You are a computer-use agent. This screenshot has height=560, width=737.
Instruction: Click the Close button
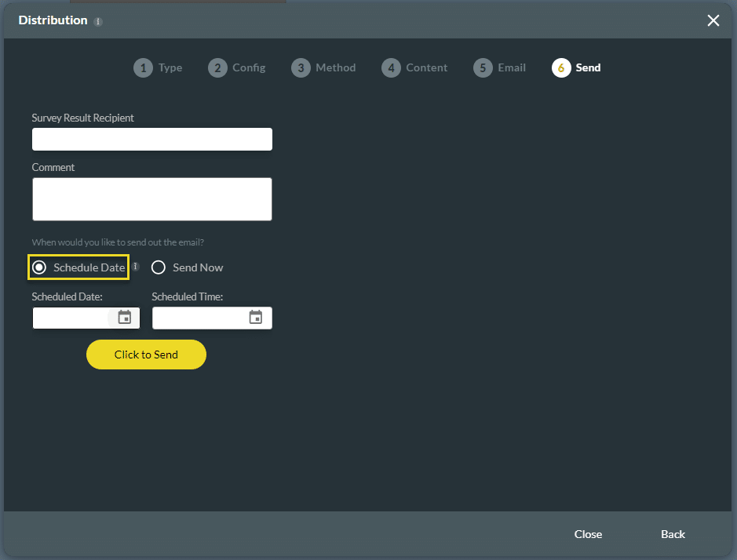pos(588,534)
